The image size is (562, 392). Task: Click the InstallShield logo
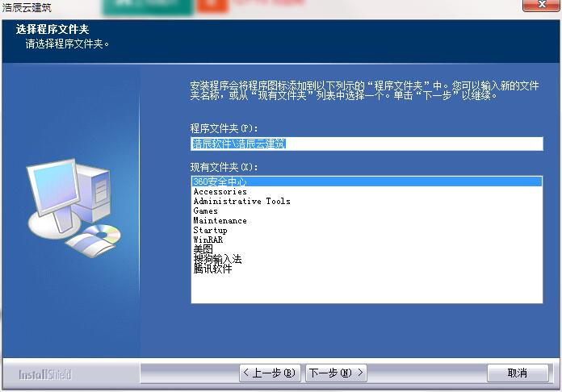(x=45, y=374)
